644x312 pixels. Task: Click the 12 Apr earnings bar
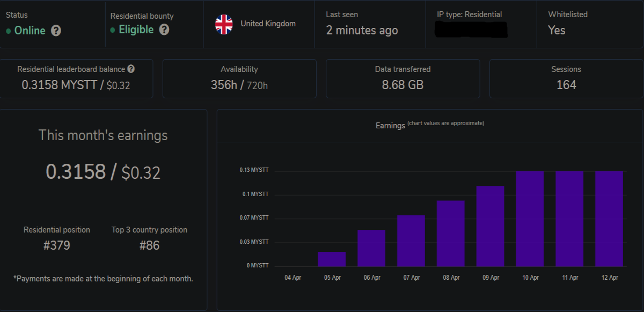tap(609, 219)
